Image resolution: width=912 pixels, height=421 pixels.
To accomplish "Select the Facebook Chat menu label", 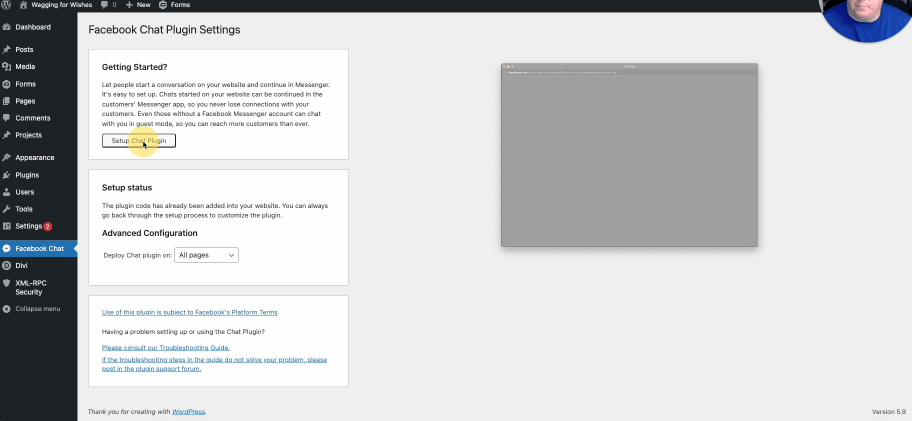I will pyautogui.click(x=40, y=248).
